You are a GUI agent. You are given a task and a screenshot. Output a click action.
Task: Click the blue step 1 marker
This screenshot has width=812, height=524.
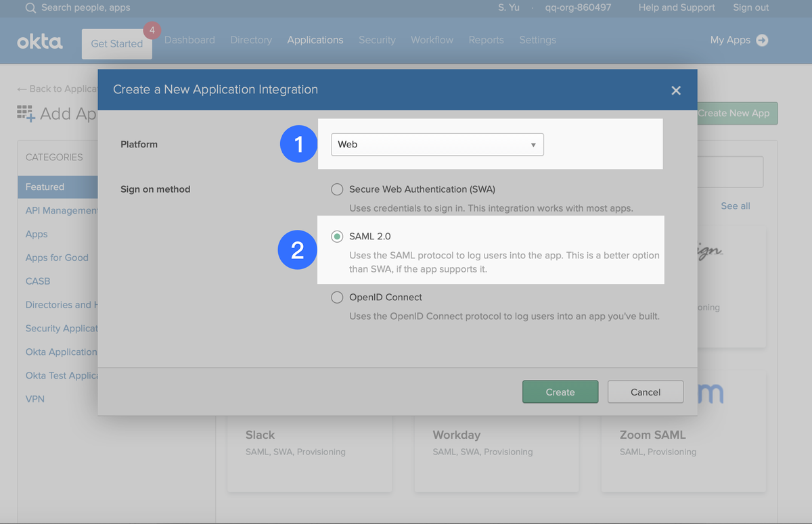[299, 144]
